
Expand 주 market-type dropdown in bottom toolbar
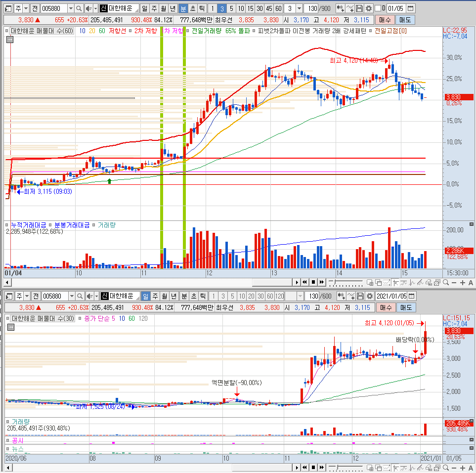point(27,296)
